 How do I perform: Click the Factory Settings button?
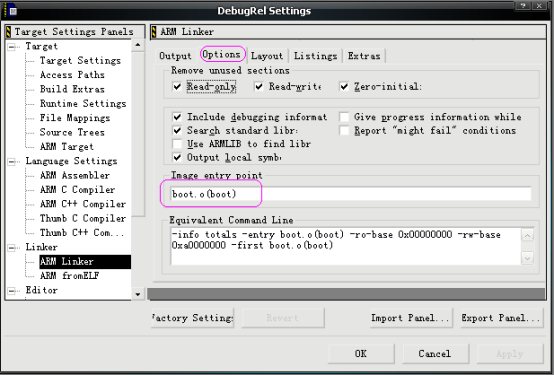[x=193, y=318]
